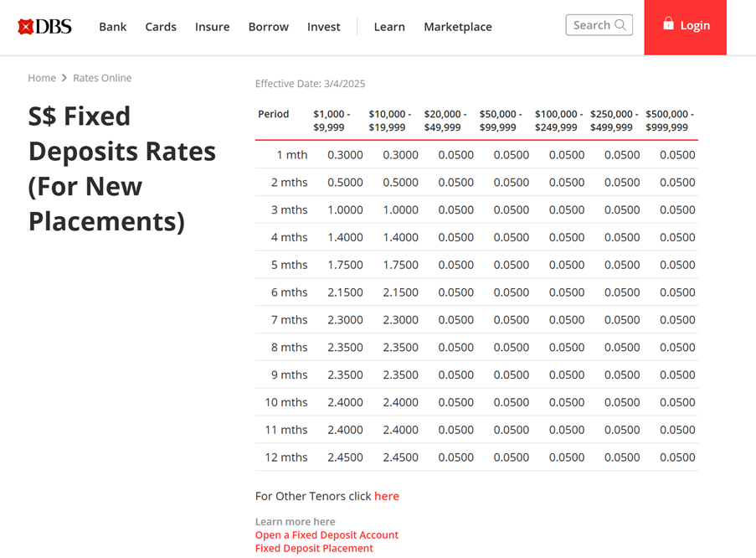The height and width of the screenshot is (558, 756).
Task: Click the Period column header
Action: (x=273, y=114)
